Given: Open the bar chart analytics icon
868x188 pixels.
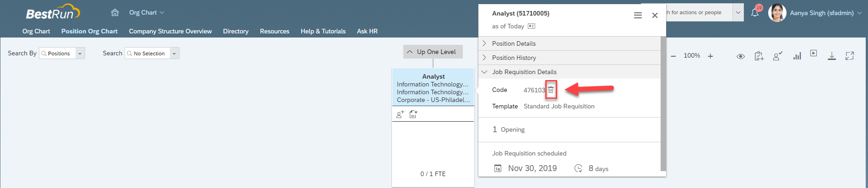Looking at the screenshot, I should point(797,56).
